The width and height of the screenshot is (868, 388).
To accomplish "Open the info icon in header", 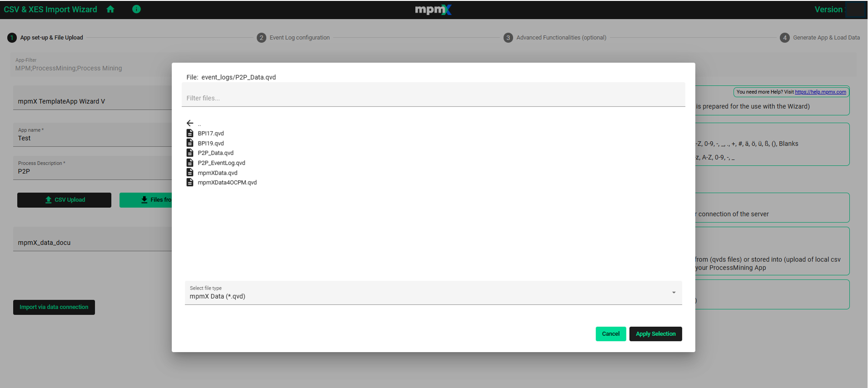I will (x=136, y=9).
